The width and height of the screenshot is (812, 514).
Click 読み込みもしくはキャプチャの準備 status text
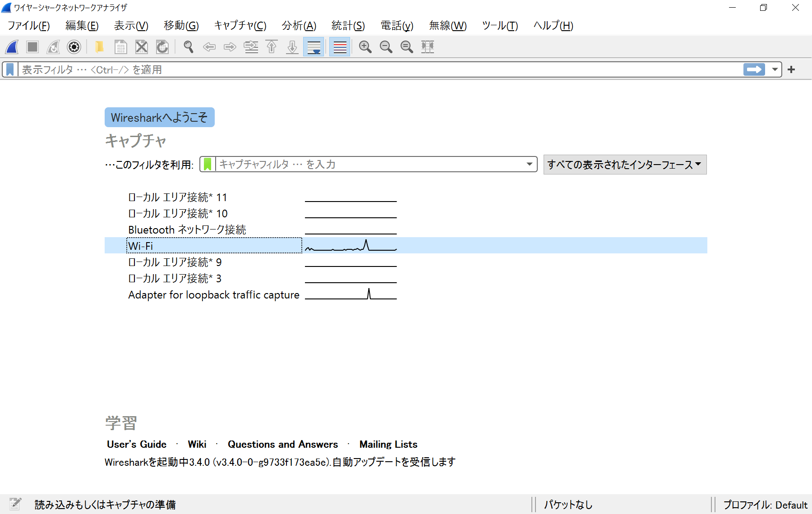point(105,505)
